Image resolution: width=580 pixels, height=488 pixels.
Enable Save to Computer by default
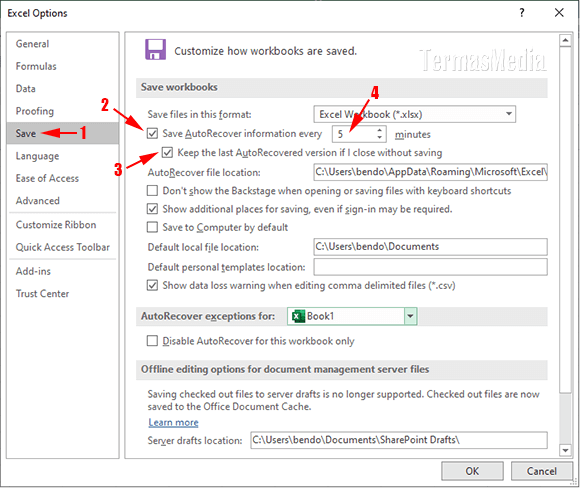[152, 227]
